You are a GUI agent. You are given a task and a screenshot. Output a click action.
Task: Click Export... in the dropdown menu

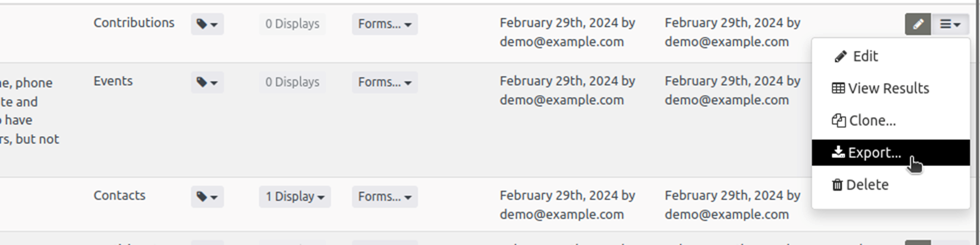pyautogui.click(x=874, y=153)
